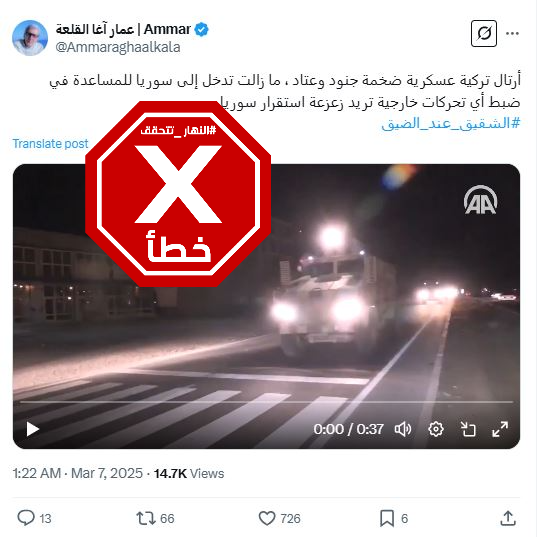This screenshot has height=537, width=537.
Task: Like the post with heart icon
Action: coord(267,518)
